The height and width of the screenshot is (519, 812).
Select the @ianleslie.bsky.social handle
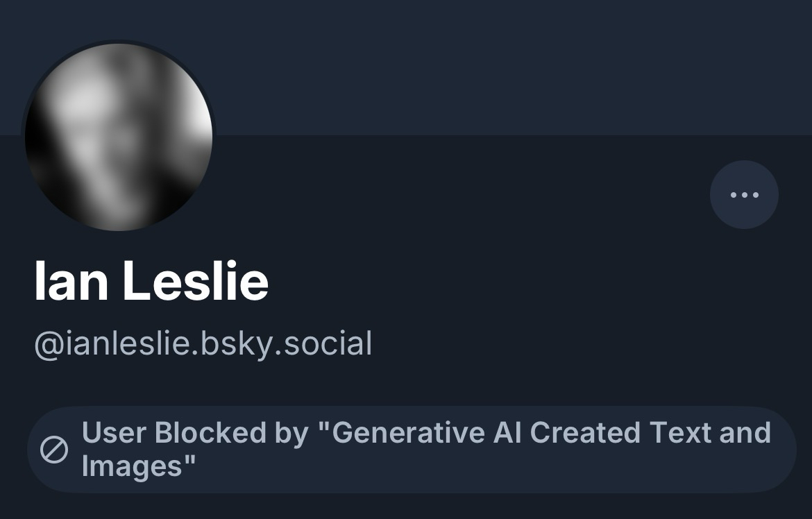click(x=203, y=343)
